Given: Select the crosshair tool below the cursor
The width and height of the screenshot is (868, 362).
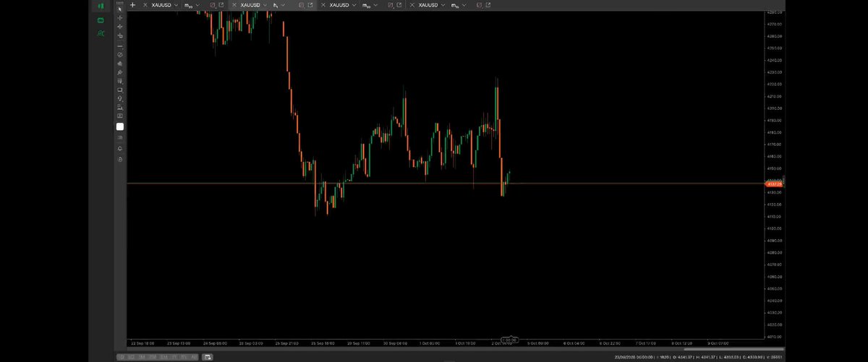Looking at the screenshot, I should coord(120,17).
